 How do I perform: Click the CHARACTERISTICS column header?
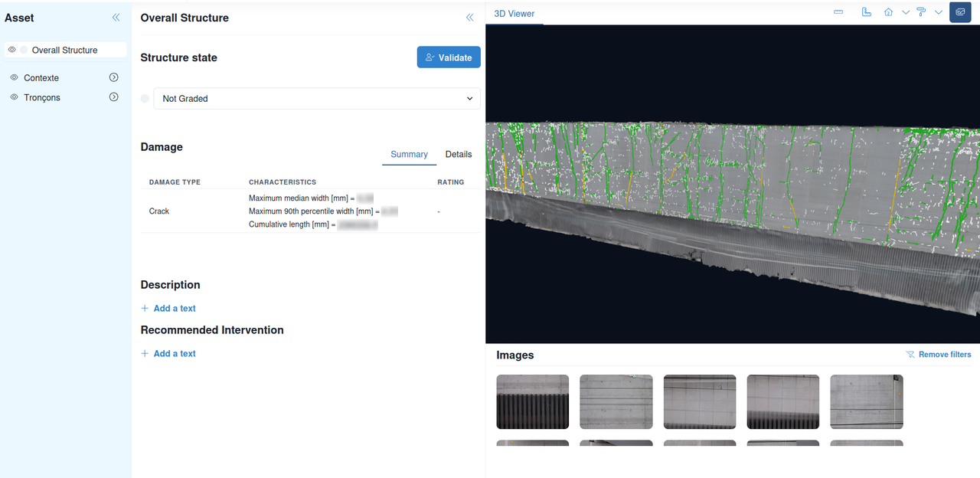tap(283, 182)
